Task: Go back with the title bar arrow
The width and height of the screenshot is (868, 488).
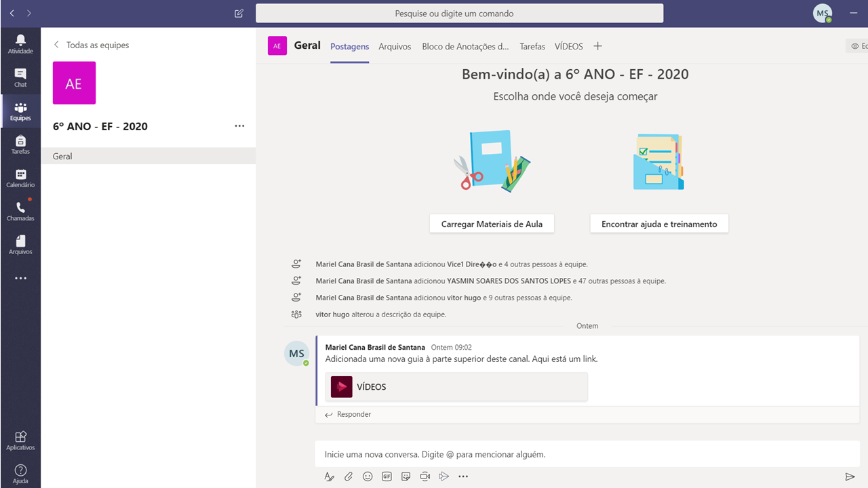Action: click(12, 13)
